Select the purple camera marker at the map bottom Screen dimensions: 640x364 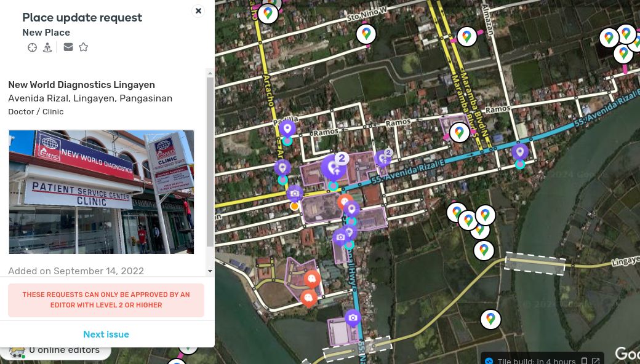click(x=353, y=317)
